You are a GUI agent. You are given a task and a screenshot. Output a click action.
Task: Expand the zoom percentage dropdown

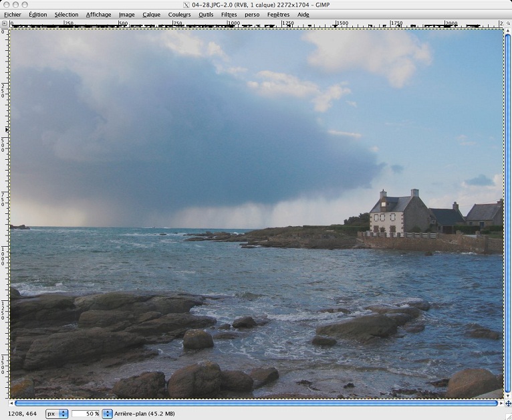point(107,414)
